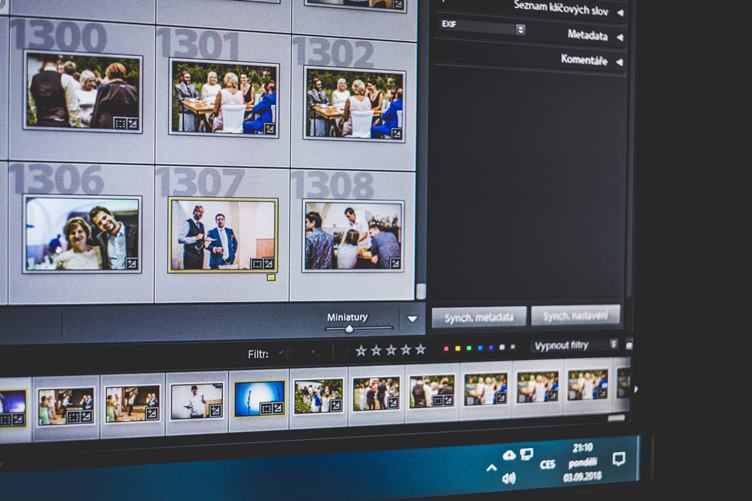Click filmstrip horizontal scrollbar handle

point(616,418)
